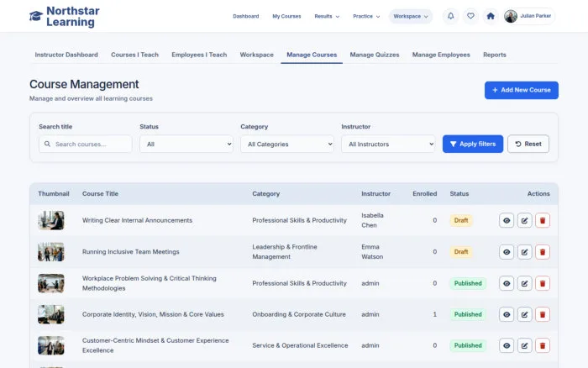Click the Category column header
The height and width of the screenshot is (368, 588).
[266, 194]
